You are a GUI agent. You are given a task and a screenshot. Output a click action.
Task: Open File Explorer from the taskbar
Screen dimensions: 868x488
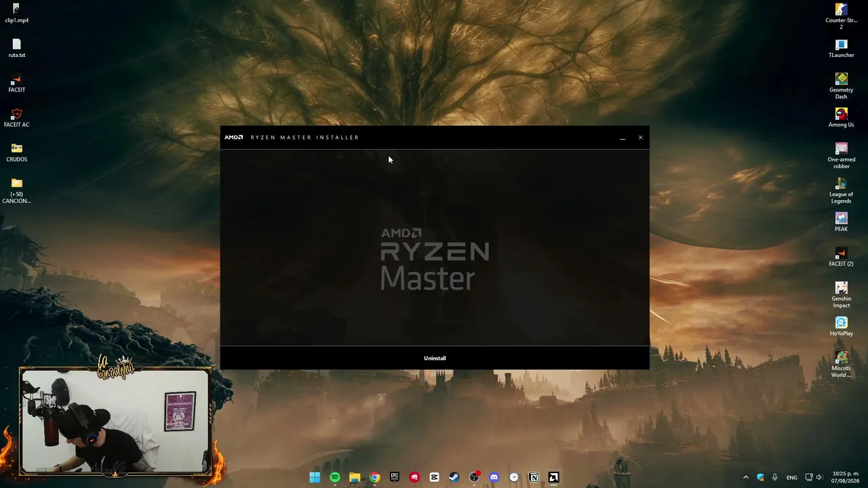(x=355, y=477)
